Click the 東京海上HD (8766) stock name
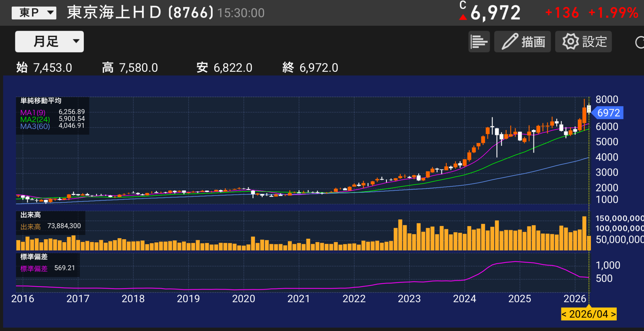The width and height of the screenshot is (644, 331). coord(140,13)
